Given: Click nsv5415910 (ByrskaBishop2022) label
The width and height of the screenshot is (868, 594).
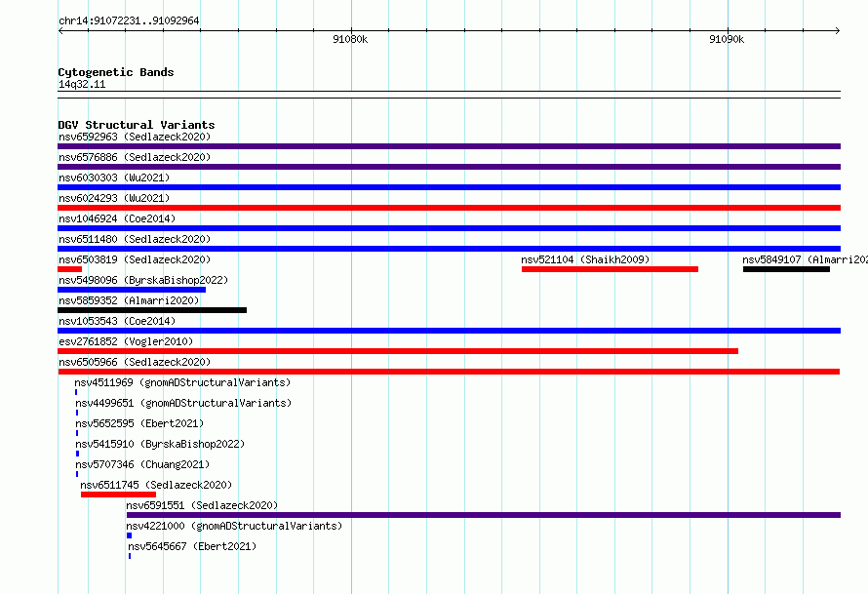Looking at the screenshot, I should coord(160,444).
